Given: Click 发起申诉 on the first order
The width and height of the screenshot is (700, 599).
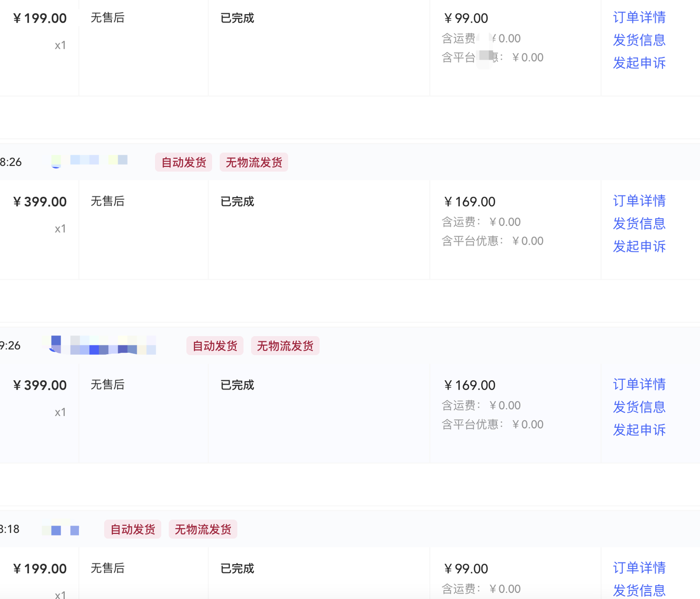Looking at the screenshot, I should click(x=639, y=63).
